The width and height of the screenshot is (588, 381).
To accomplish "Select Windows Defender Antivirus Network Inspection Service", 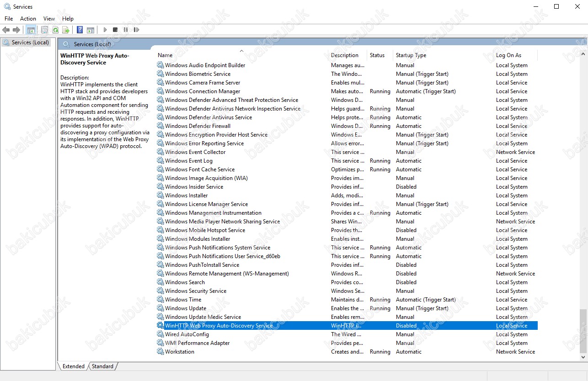I will click(x=347, y=109).
